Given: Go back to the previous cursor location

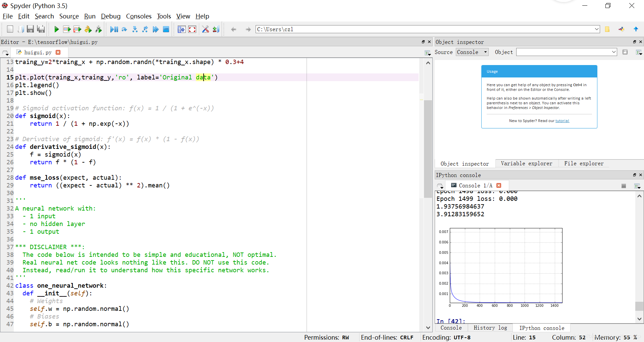Looking at the screenshot, I should 234,30.
